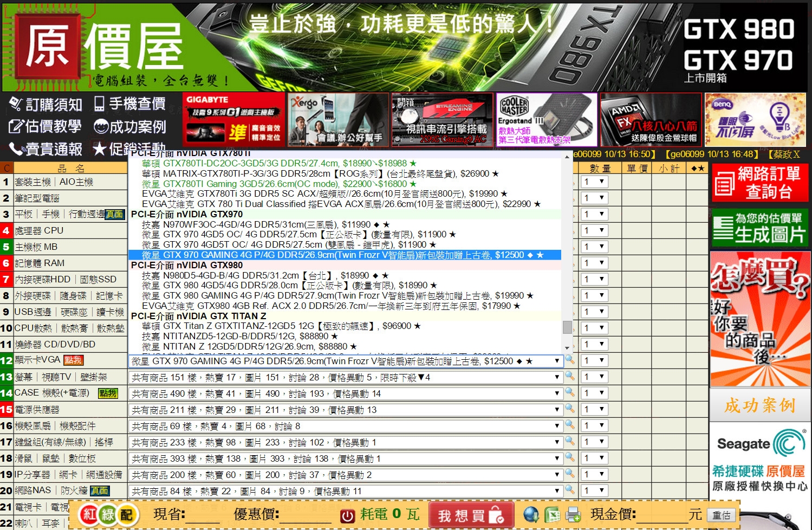Click the Excel export icon in bottom bar
The width and height of the screenshot is (812, 530).
point(552,514)
